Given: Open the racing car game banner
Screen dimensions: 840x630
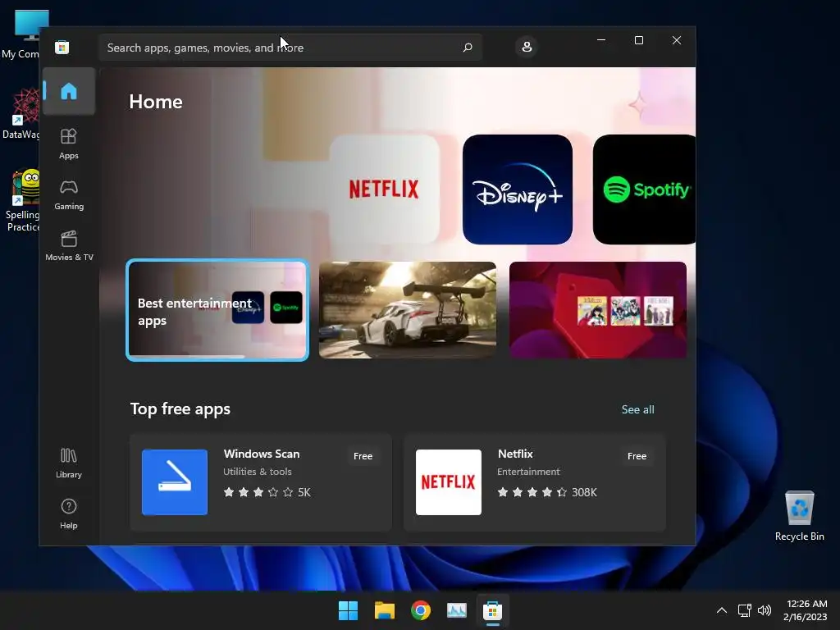Looking at the screenshot, I should point(407,309).
